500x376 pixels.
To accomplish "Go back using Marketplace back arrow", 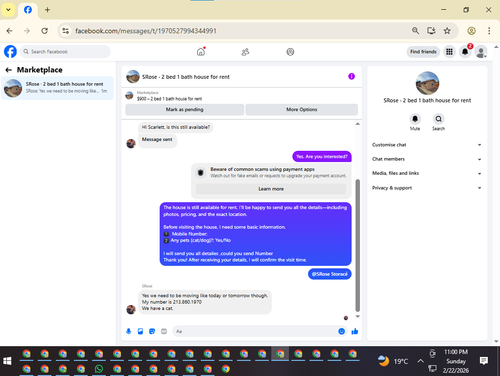I will click(9, 70).
